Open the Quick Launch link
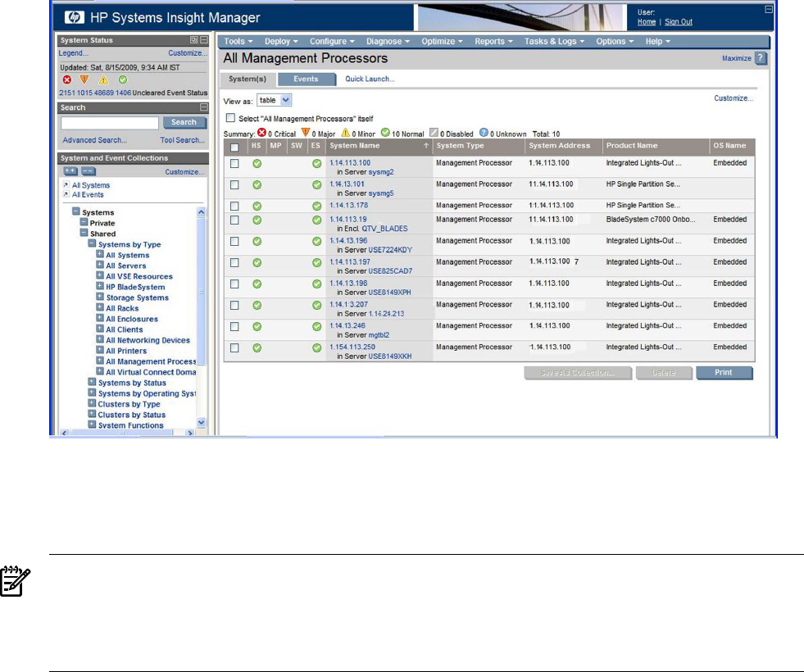This screenshot has width=804, height=672. 370,79
